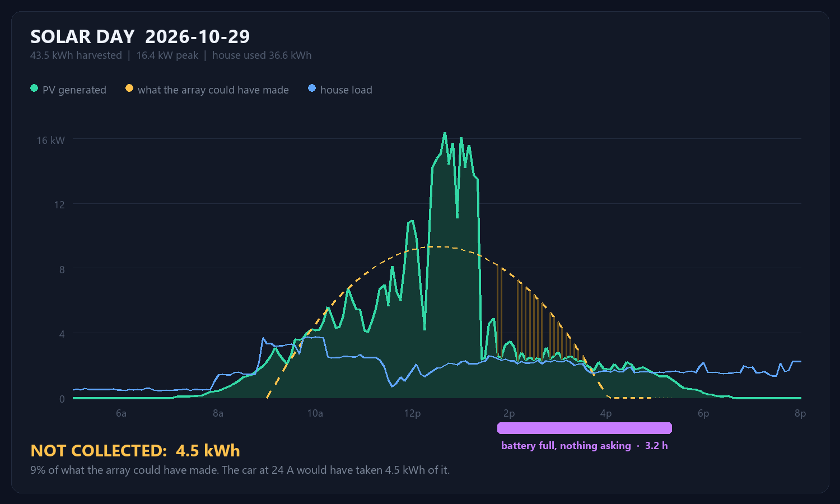The width and height of the screenshot is (840, 504).
Task: Click the 'SOLAR DAY 2026-10-29' title
Action: click(140, 37)
